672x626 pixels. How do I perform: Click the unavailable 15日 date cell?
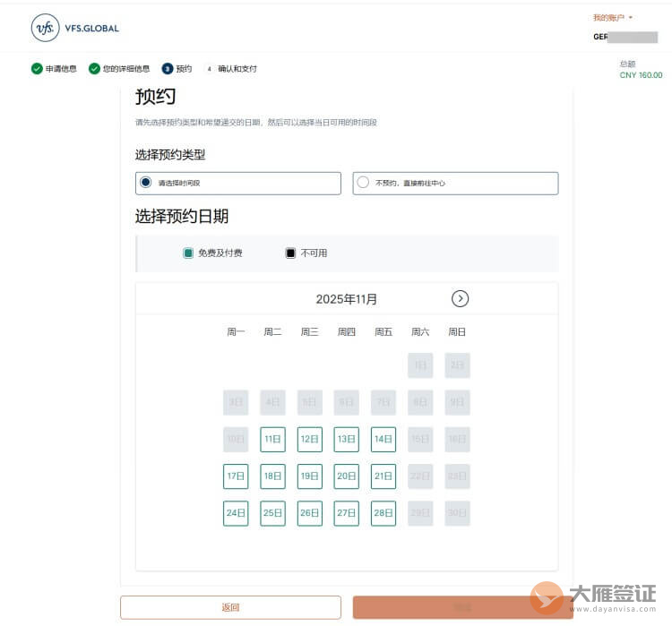click(420, 439)
